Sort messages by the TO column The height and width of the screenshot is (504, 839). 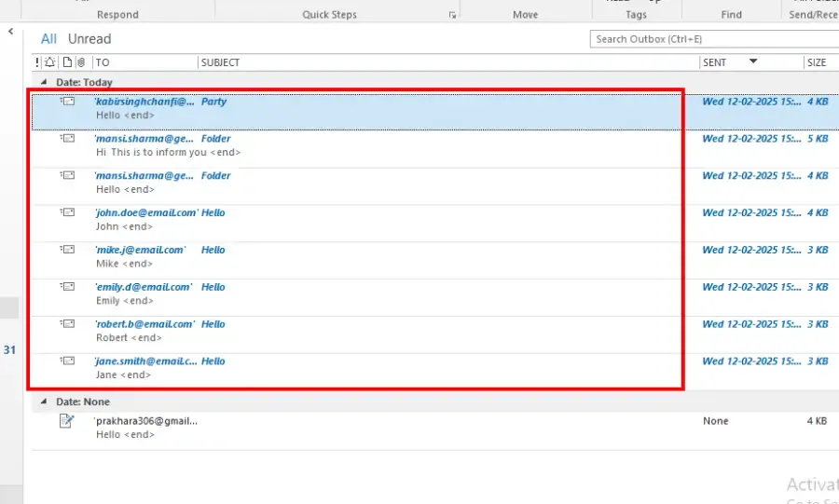(103, 62)
